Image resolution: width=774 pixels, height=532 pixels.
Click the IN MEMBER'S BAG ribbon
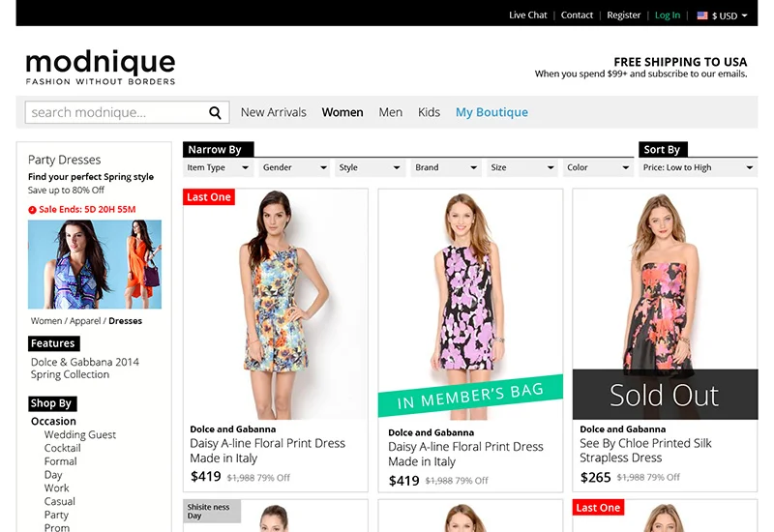470,396
